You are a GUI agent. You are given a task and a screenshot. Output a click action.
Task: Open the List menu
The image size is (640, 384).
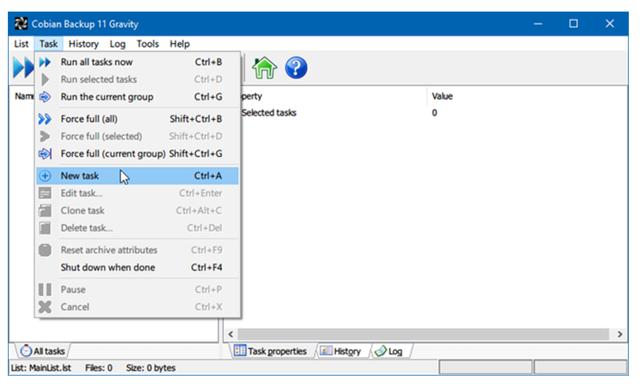(21, 44)
